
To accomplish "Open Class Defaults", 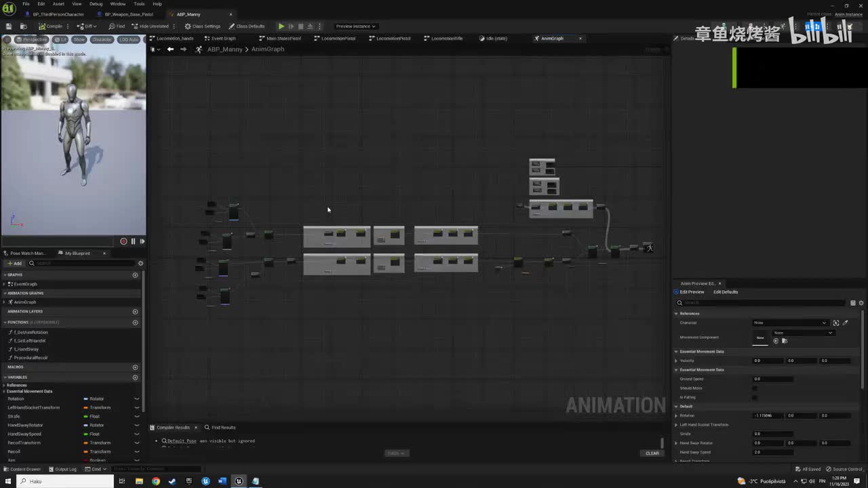I will click(x=247, y=26).
